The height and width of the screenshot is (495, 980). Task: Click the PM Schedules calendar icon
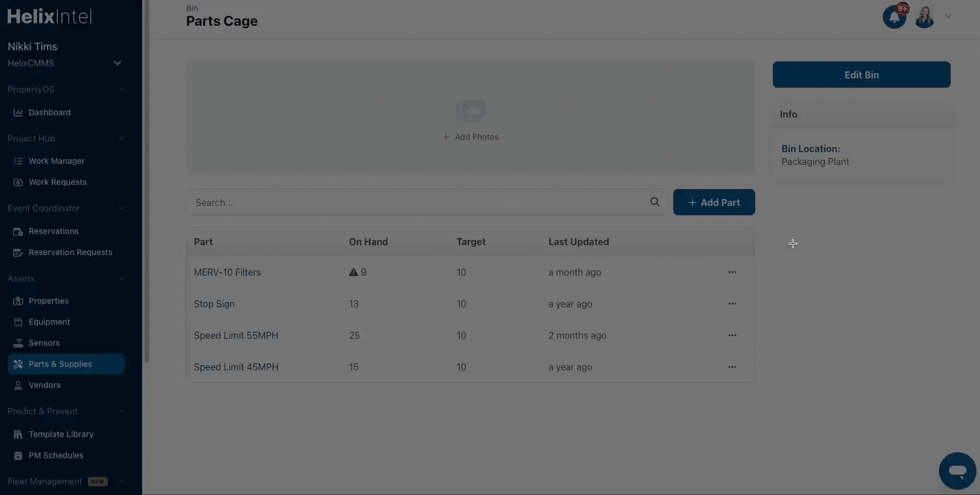point(18,455)
